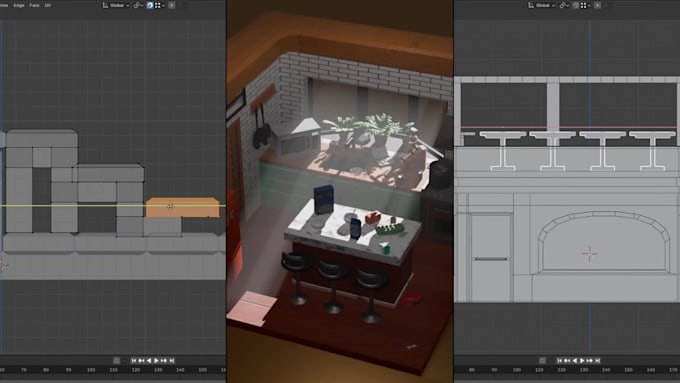Jump to next keyframe in left timeline

click(164, 360)
